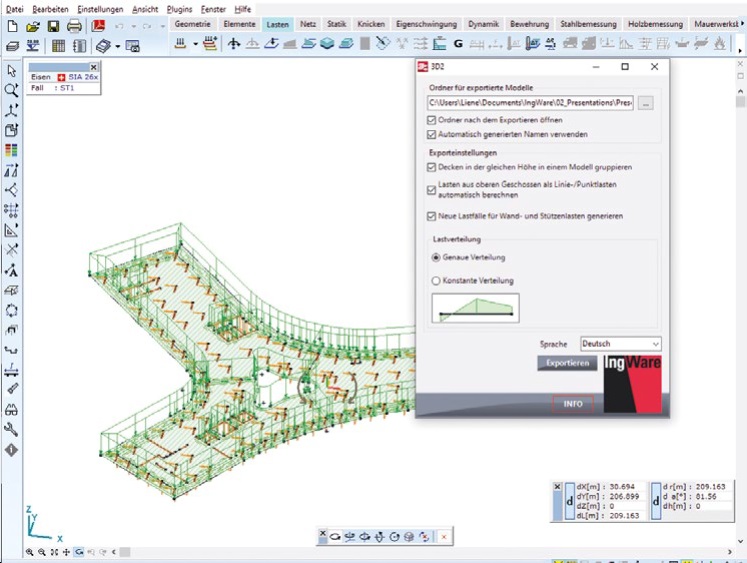Open the Datei menu
Image resolution: width=747 pixels, height=563 pixels.
tap(15, 9)
